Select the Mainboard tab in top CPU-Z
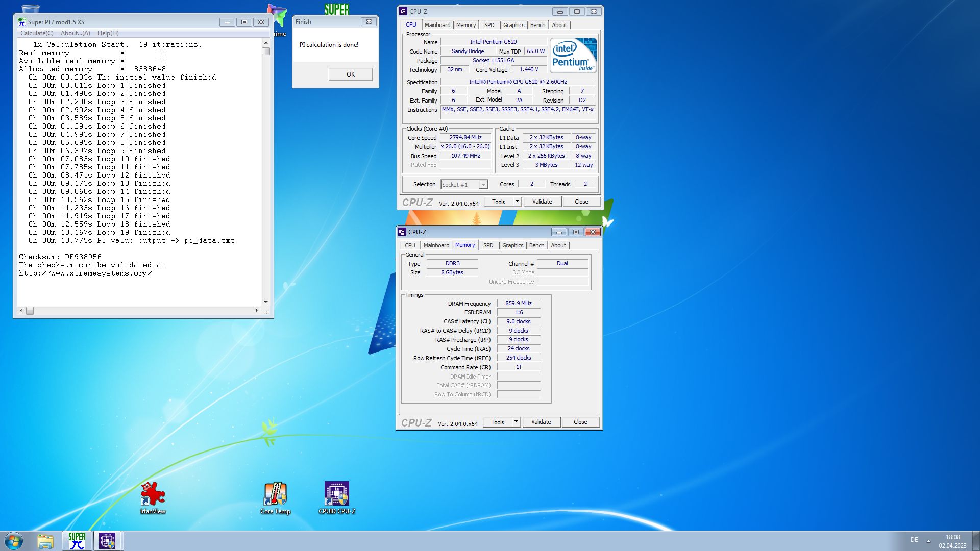 point(437,25)
